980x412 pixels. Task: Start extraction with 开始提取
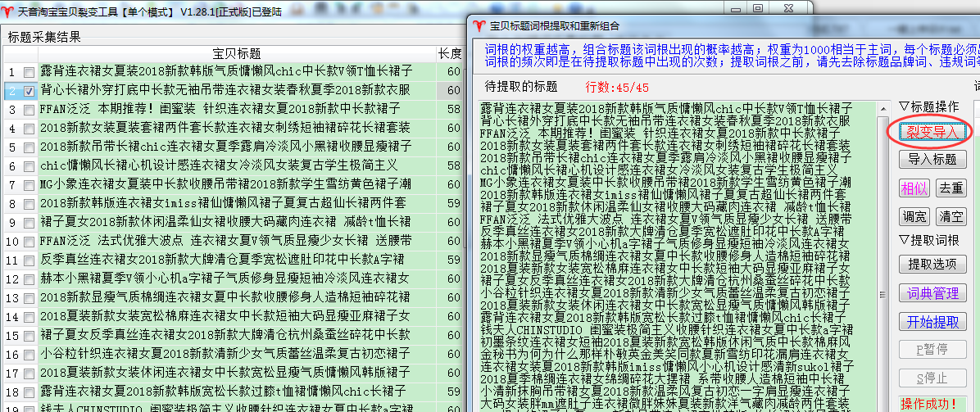point(932,322)
